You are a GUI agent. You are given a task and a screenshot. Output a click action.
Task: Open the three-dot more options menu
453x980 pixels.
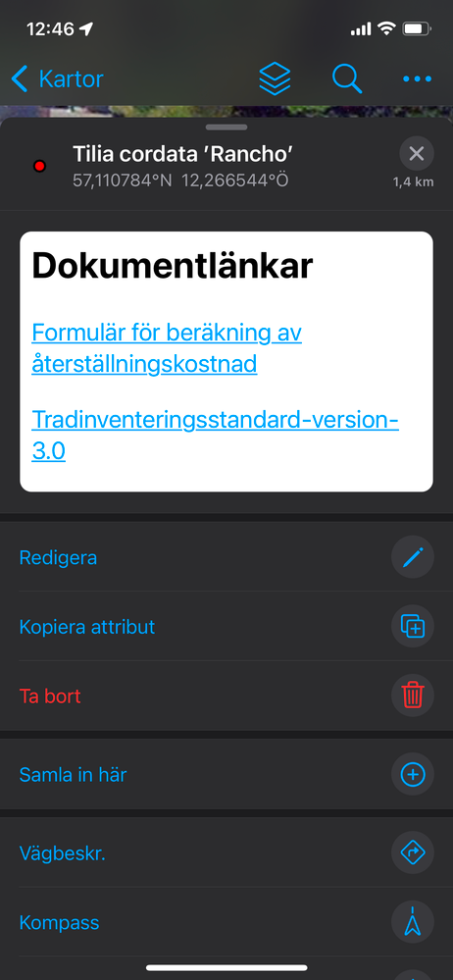click(x=418, y=79)
